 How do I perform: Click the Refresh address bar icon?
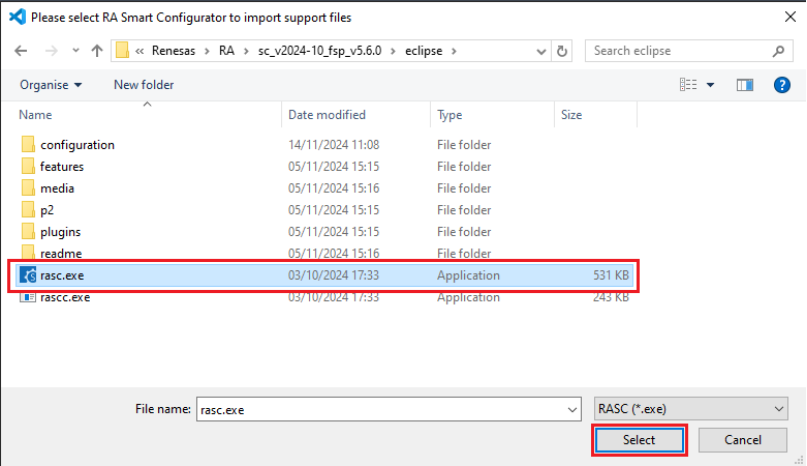(563, 50)
